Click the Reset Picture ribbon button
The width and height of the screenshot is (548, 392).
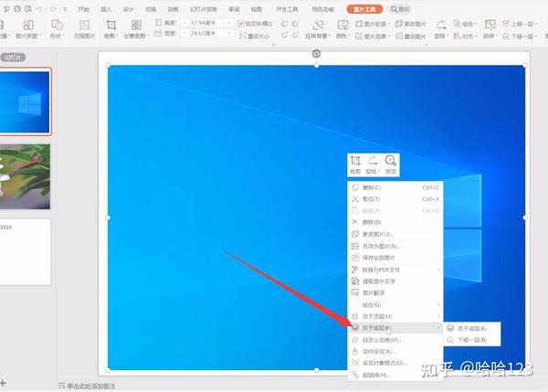pos(411,36)
